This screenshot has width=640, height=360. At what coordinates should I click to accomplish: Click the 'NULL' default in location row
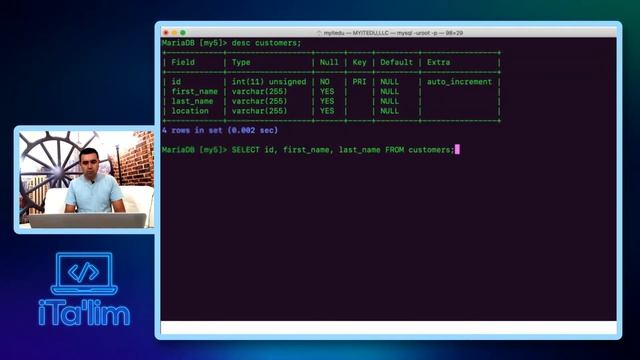(389, 111)
